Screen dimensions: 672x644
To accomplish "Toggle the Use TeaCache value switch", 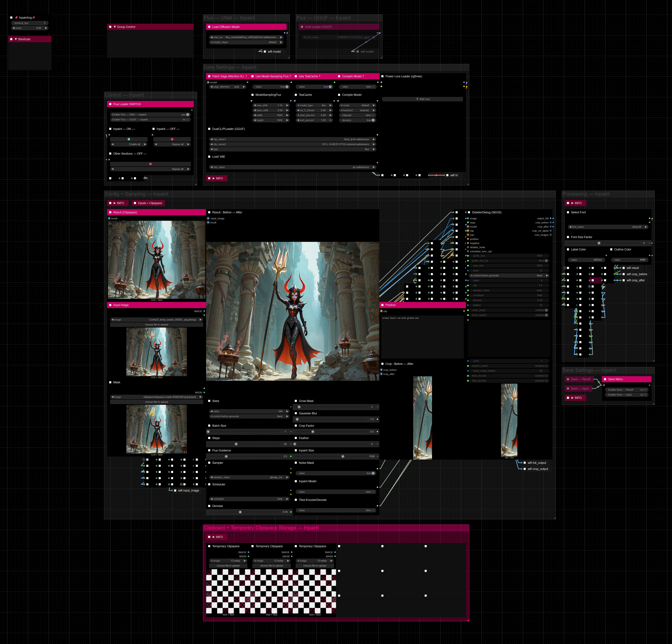I will (x=330, y=87).
